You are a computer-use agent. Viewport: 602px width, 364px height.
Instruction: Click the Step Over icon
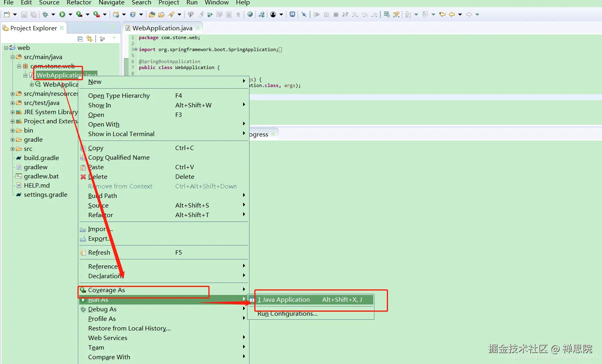point(364,14)
